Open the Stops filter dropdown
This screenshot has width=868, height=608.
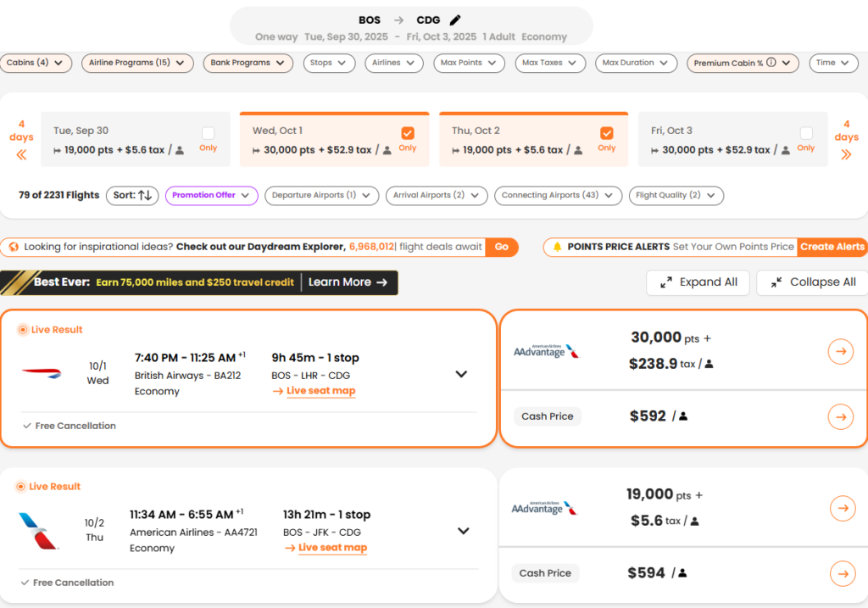tap(329, 63)
